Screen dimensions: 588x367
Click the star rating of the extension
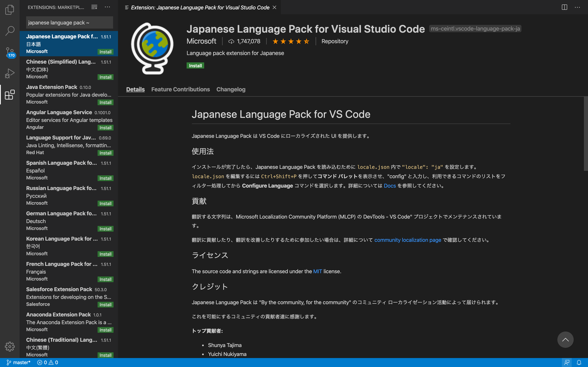(x=291, y=41)
